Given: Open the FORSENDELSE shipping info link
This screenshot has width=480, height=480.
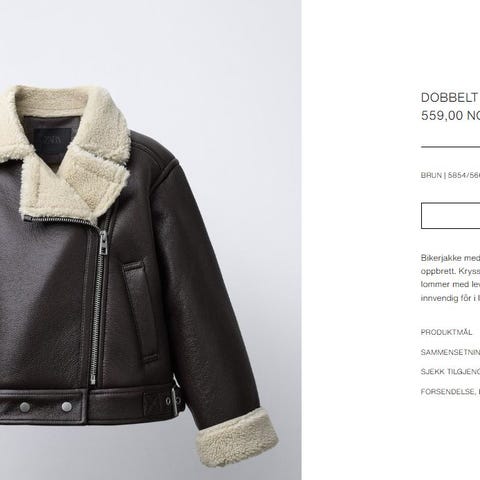Looking at the screenshot, I should pos(450,392).
